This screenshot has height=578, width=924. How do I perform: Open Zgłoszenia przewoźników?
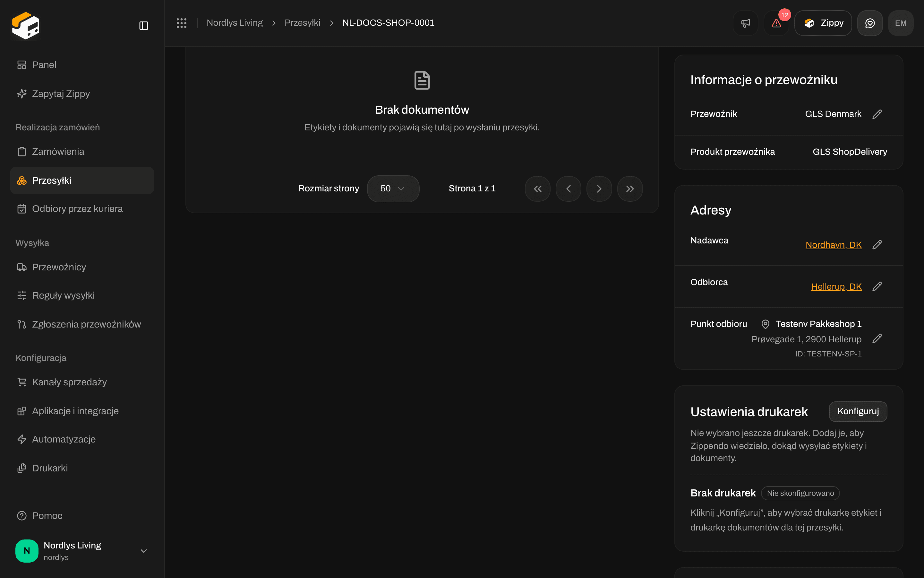point(82,324)
